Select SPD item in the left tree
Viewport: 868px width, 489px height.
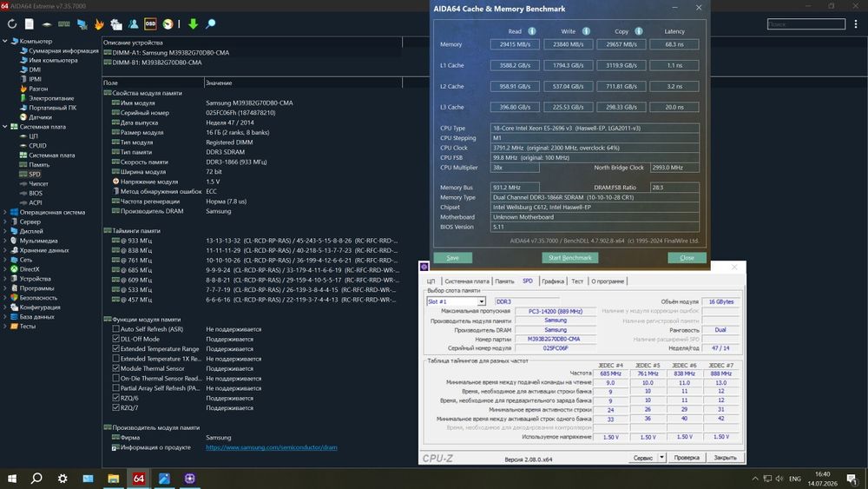tap(35, 174)
